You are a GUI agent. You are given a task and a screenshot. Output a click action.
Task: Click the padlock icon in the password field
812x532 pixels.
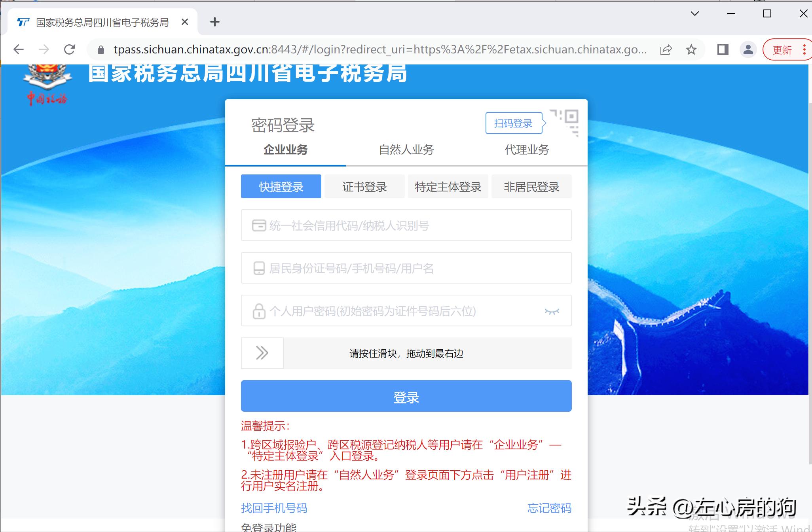[x=259, y=311]
